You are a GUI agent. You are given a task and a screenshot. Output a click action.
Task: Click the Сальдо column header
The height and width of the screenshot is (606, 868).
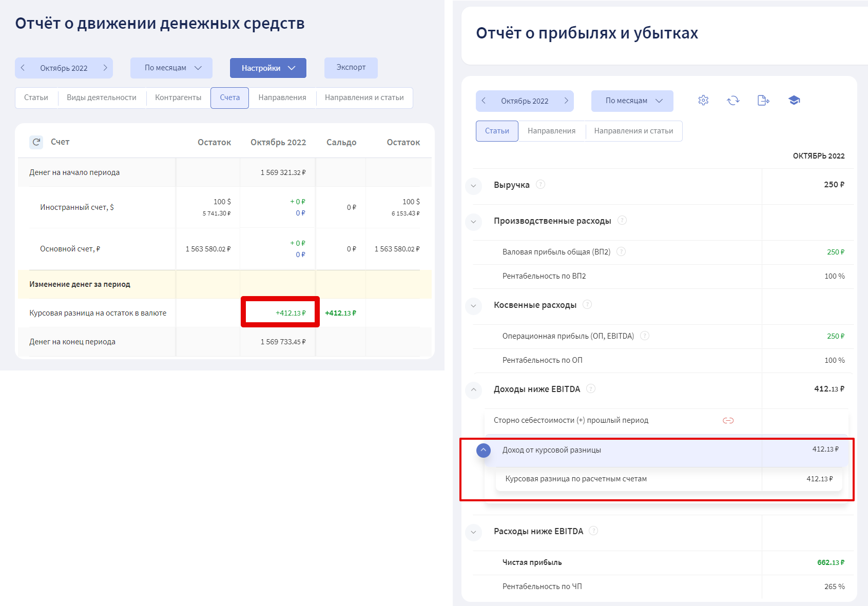coord(341,142)
